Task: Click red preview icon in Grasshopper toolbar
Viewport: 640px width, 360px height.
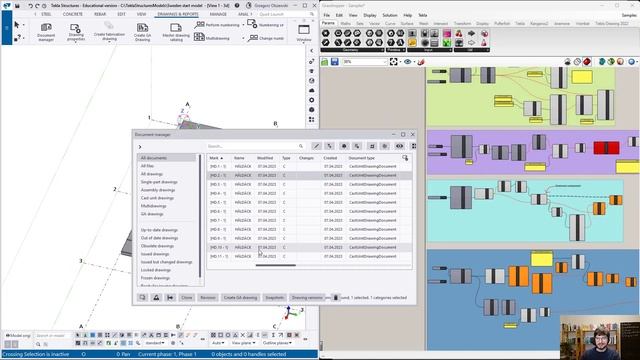Action: pyautogui.click(x=587, y=62)
